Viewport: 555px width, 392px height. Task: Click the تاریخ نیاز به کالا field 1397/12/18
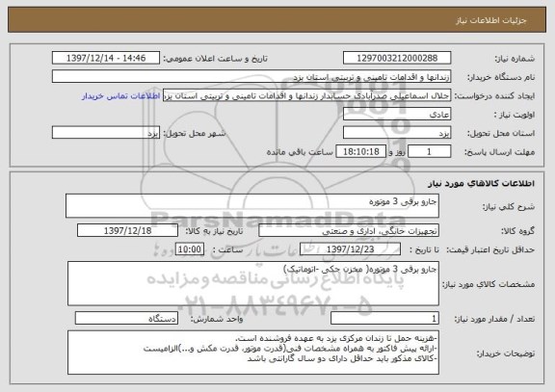(127, 230)
